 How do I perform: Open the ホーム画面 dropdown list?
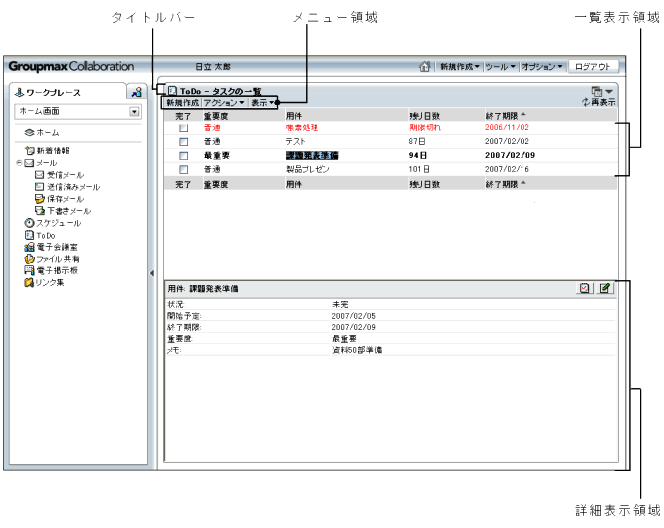point(134,112)
